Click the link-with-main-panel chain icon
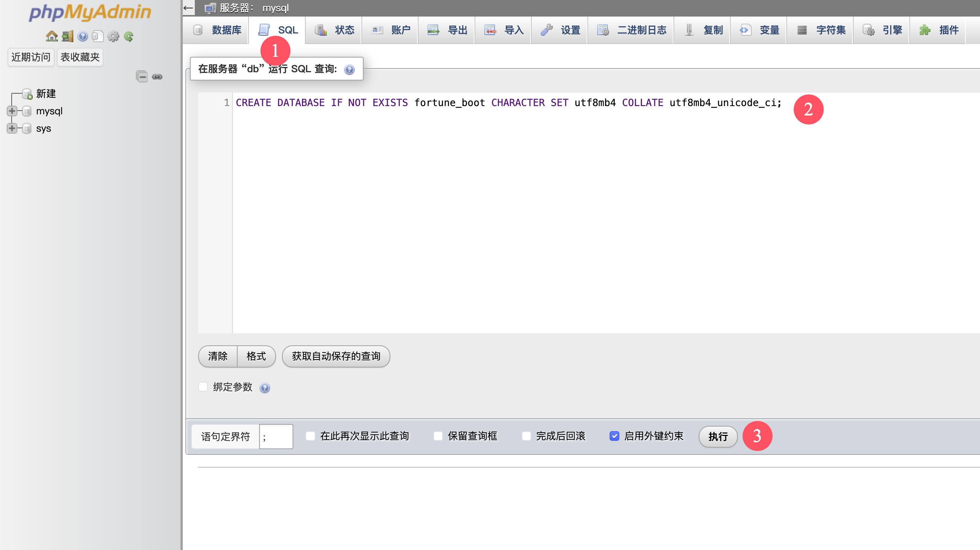980x550 pixels. pos(157,77)
